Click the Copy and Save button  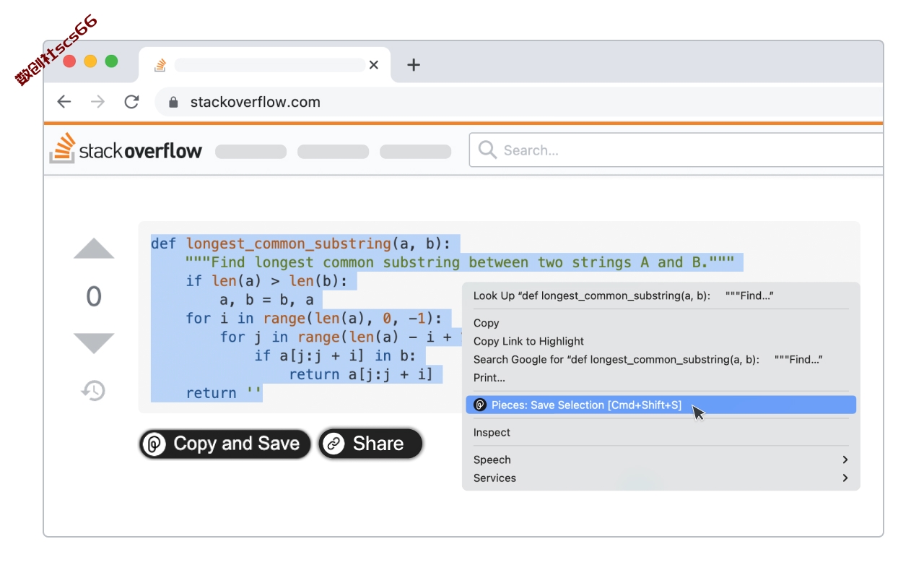point(225,444)
